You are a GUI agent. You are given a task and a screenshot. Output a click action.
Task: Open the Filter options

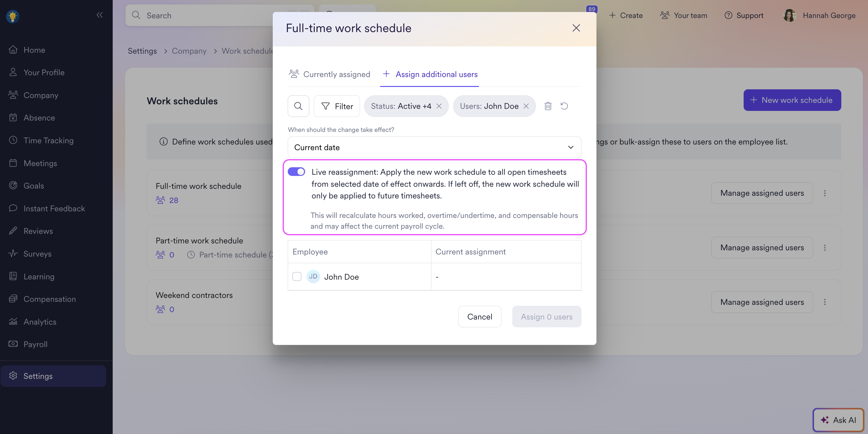click(x=337, y=106)
